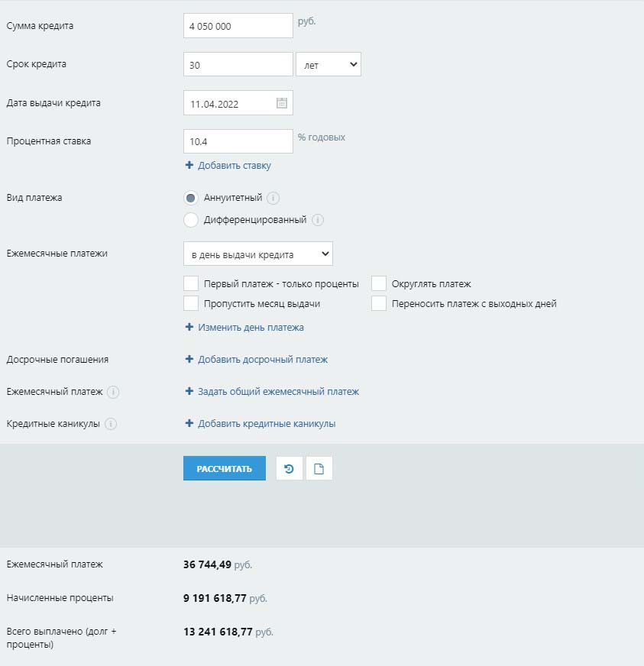
Task: Click the Сумма кредита input field
Action: point(238,26)
